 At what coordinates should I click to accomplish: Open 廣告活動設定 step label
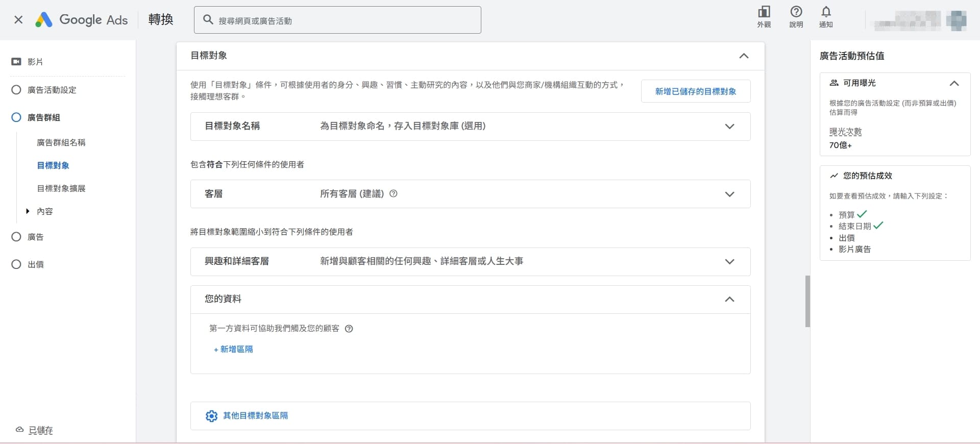point(52,90)
